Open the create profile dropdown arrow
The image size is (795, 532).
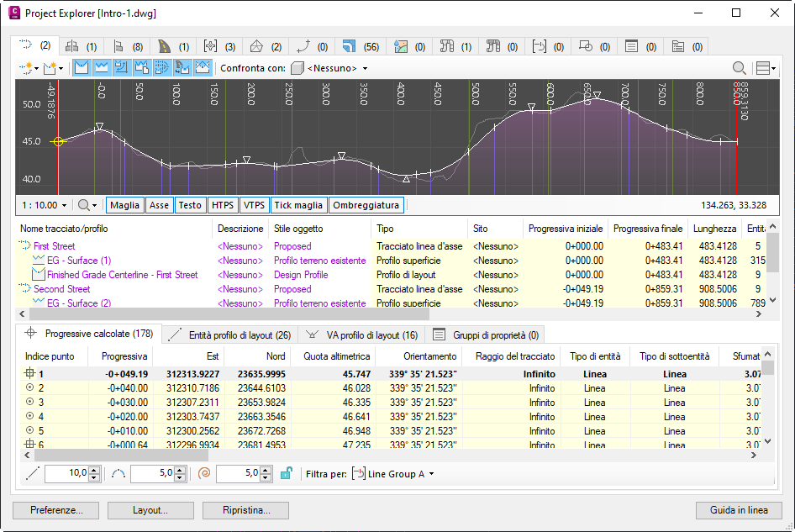[x=61, y=68]
